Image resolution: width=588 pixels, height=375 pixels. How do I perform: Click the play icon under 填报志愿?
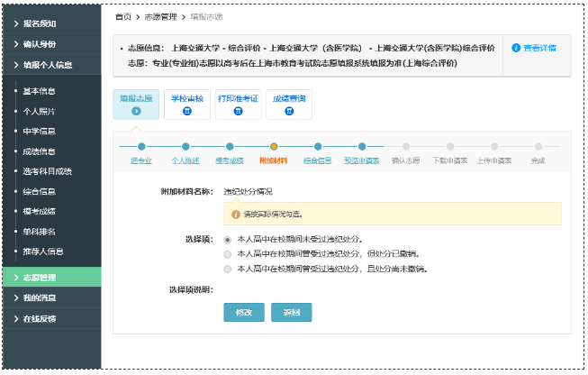[x=136, y=111]
